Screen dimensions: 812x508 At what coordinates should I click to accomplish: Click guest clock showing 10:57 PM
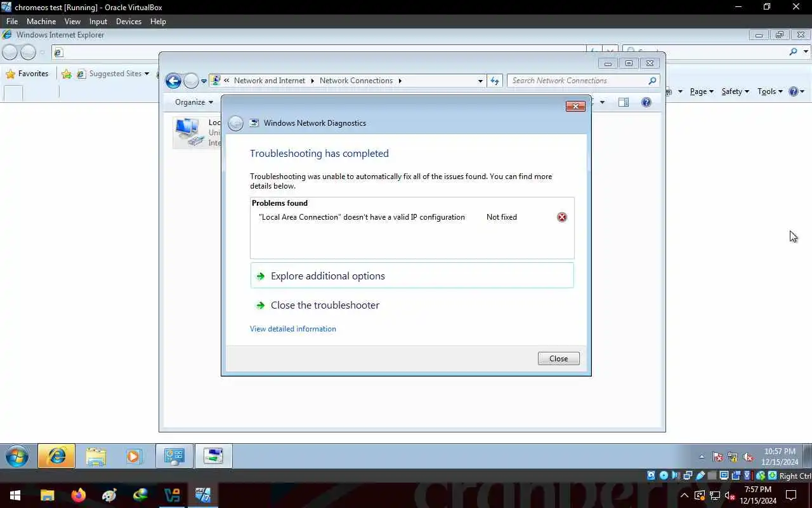(780, 457)
